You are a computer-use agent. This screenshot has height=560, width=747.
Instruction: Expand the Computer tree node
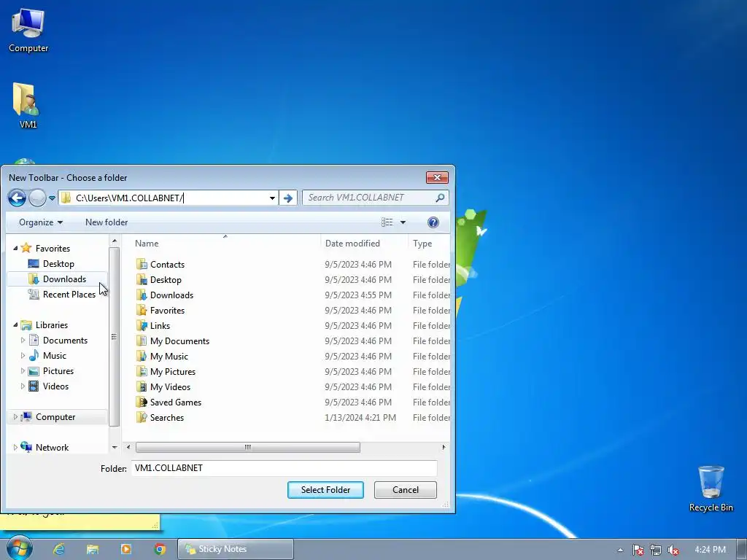point(15,416)
